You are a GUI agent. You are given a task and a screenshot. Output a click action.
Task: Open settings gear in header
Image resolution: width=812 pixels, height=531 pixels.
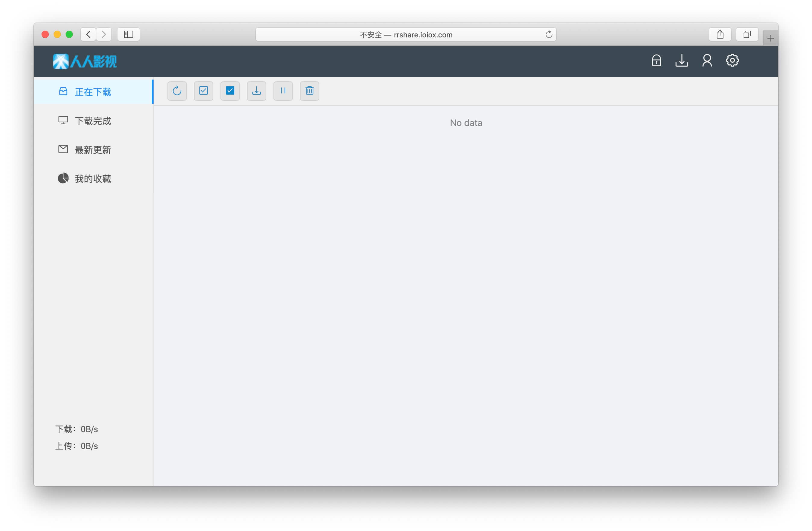(732, 61)
